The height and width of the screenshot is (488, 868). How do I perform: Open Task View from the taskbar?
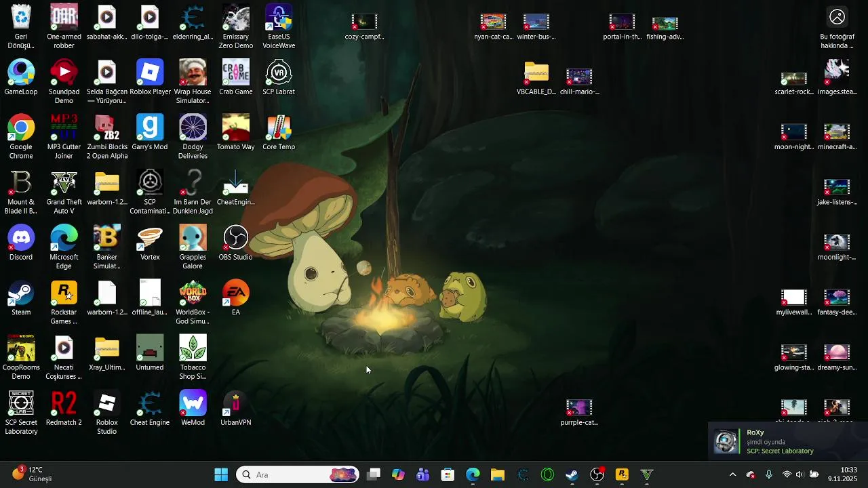374,474
